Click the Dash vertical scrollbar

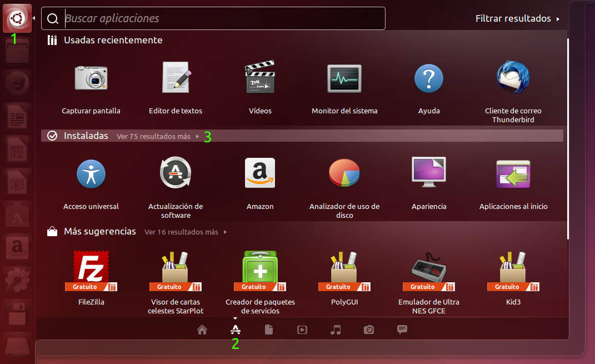coord(568,138)
